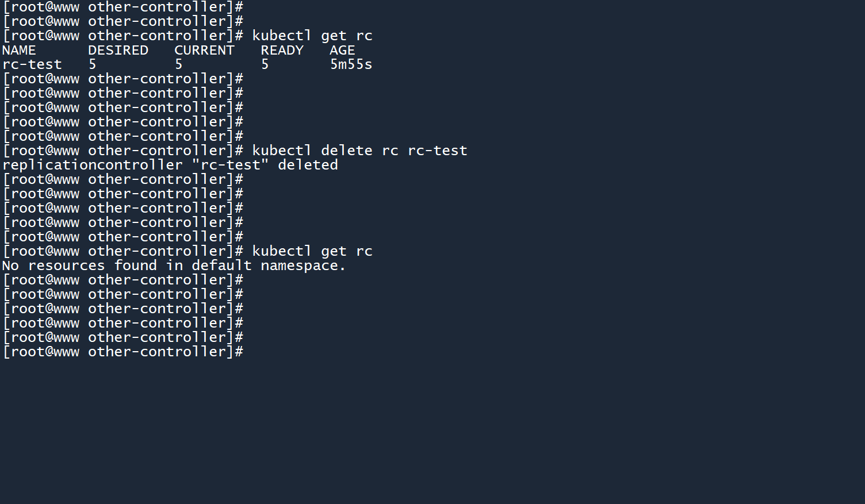Click the AGE column header

342,51
